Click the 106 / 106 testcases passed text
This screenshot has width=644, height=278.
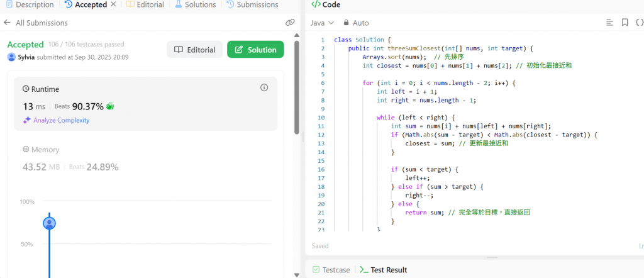click(86, 45)
